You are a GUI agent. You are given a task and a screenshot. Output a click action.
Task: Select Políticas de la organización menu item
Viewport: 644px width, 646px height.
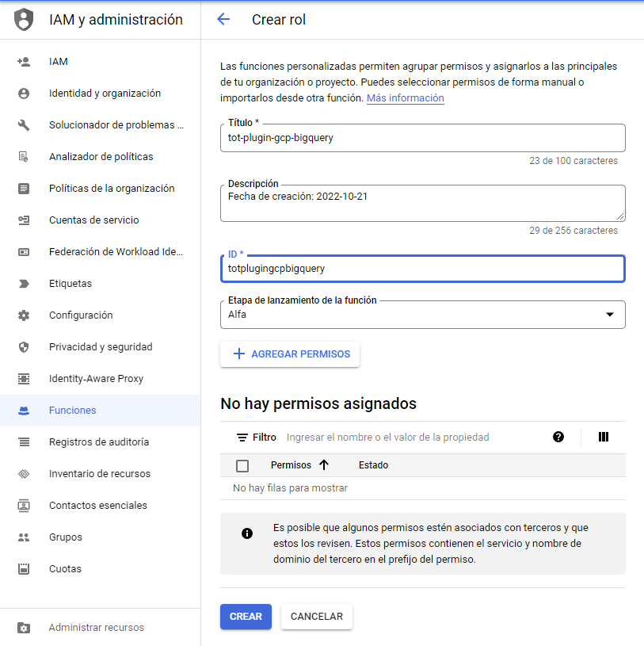point(112,189)
